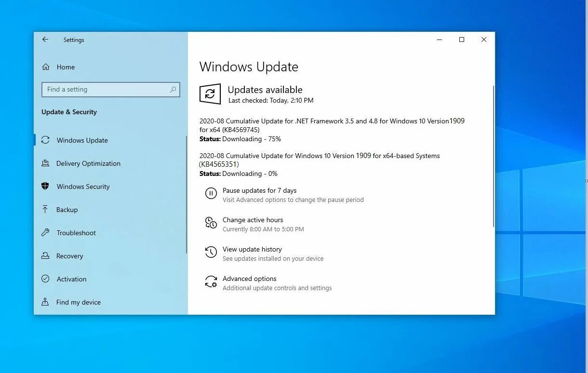Click the Last checked: Today, 2:10 PM text
588x373 pixels.
point(271,100)
